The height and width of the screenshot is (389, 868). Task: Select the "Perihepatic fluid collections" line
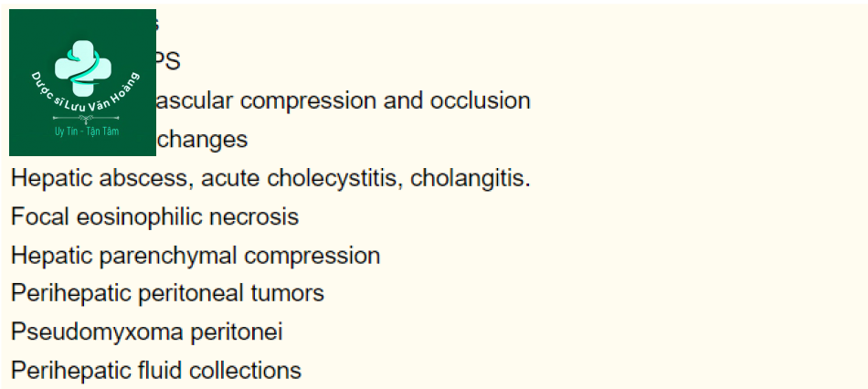(155, 371)
